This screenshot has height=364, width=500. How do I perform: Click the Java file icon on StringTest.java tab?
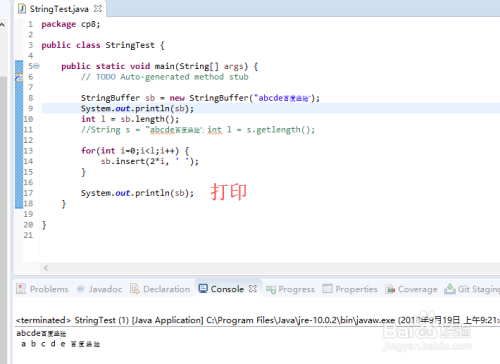22,9
